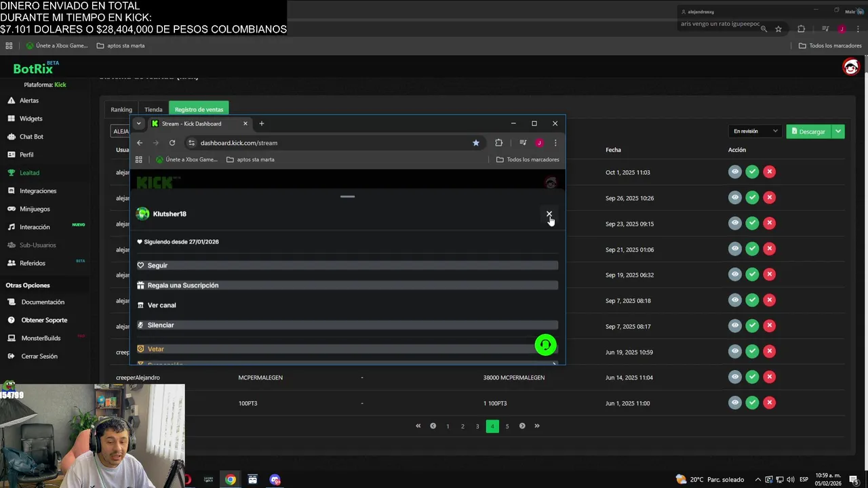Switch to the Tienda tab
Screen dimensions: 868x488
coord(153,110)
